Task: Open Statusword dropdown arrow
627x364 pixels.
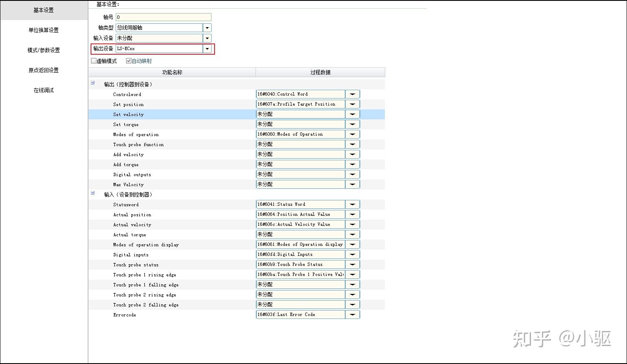Action: [352, 205]
